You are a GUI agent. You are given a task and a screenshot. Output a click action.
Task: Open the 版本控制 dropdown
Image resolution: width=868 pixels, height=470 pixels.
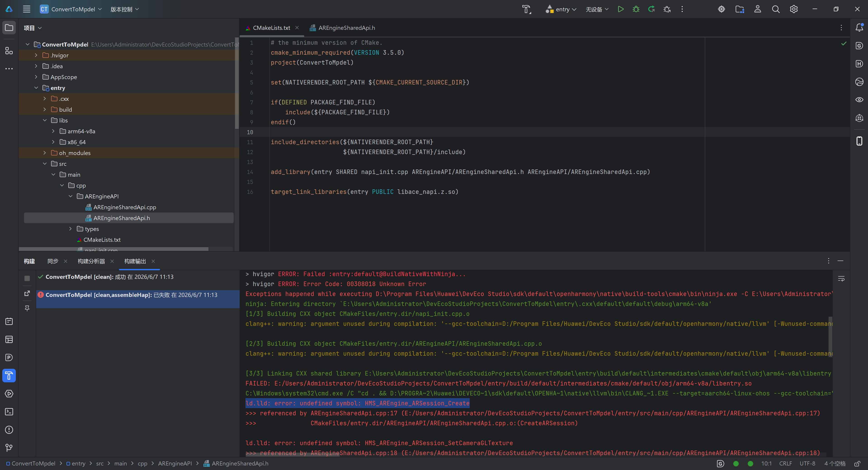(124, 9)
